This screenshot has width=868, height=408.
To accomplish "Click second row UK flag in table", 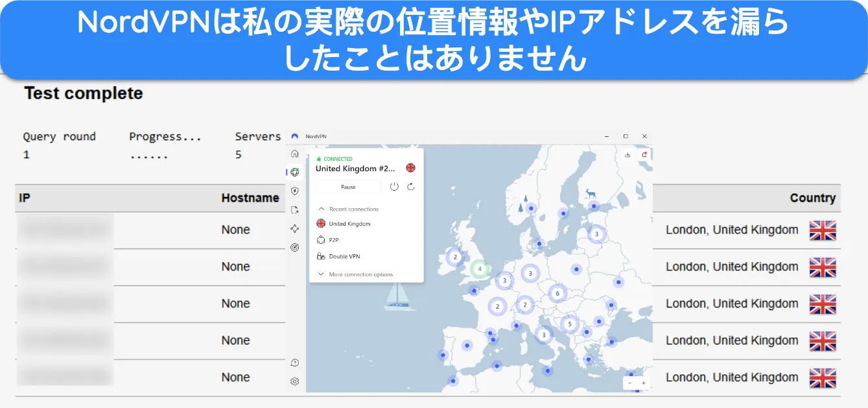I will [823, 267].
